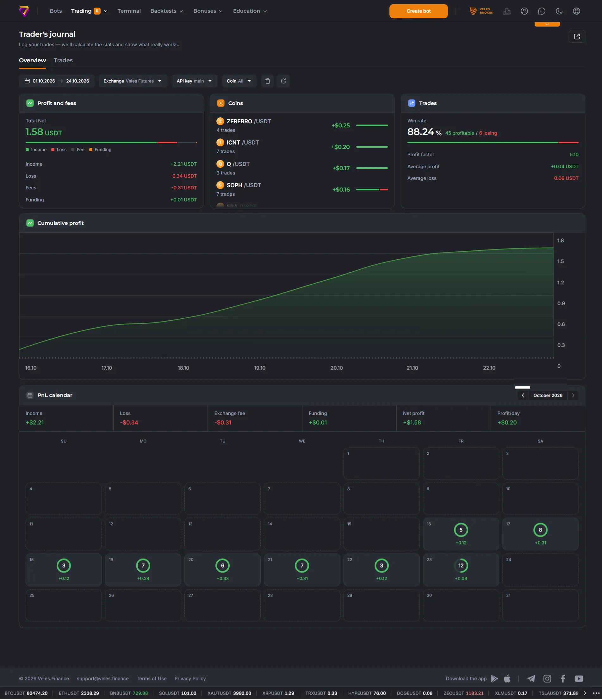Open Apple App Store download
The image size is (602, 700).
pos(507,679)
